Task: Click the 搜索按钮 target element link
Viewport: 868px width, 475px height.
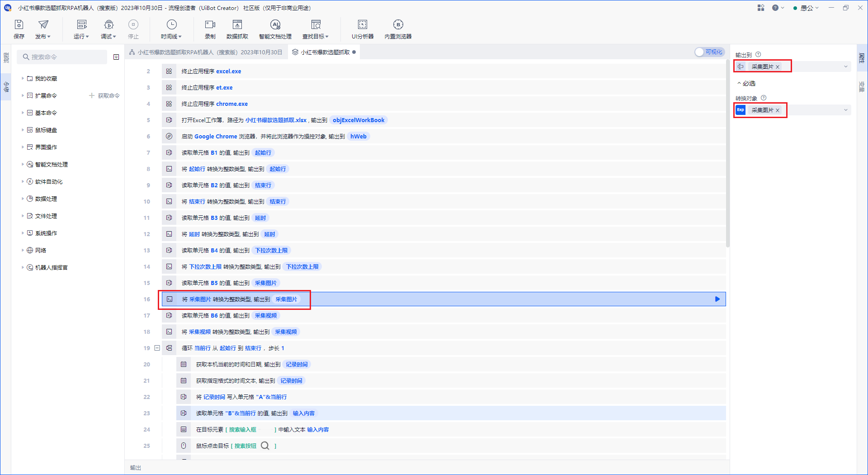Action: coord(245,446)
